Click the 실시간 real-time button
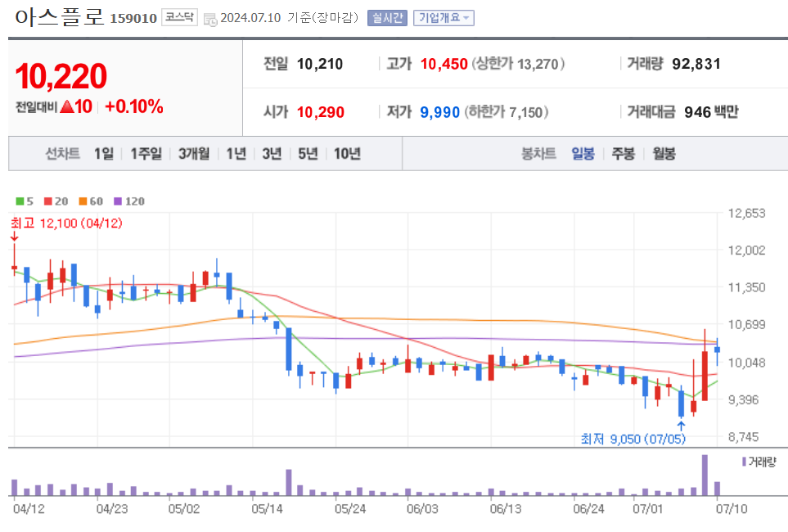The height and width of the screenshot is (532, 788). click(387, 18)
